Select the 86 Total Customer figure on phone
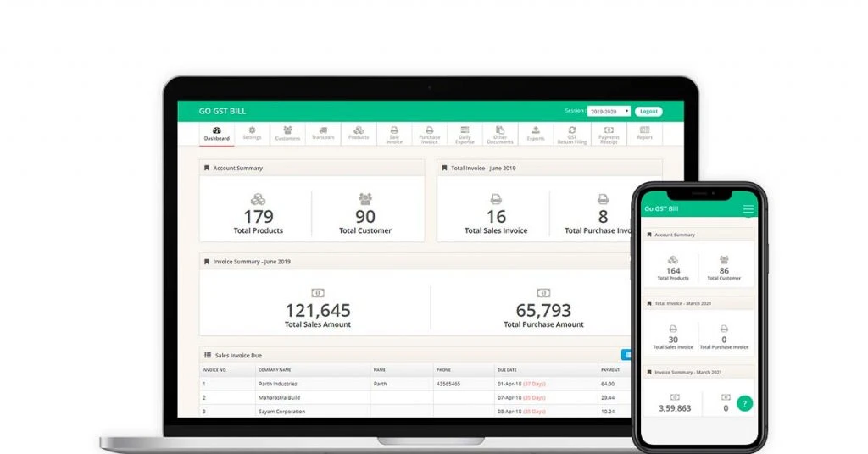 pos(724,271)
